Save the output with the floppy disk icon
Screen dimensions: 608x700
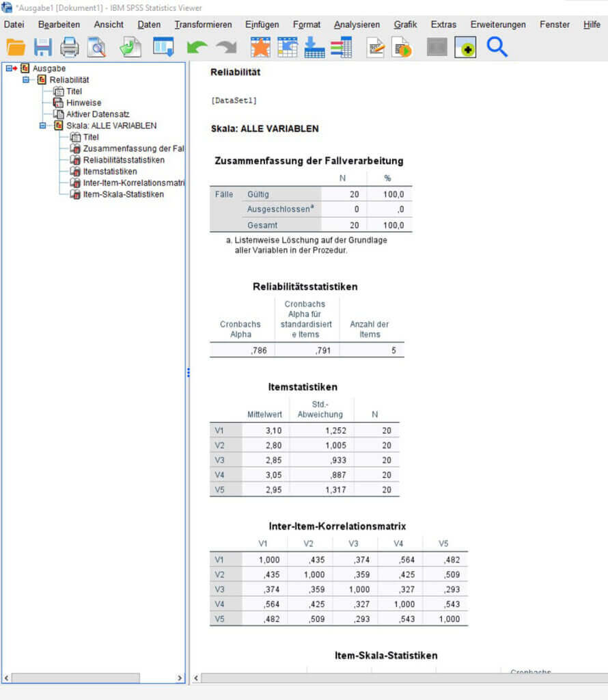[43, 47]
